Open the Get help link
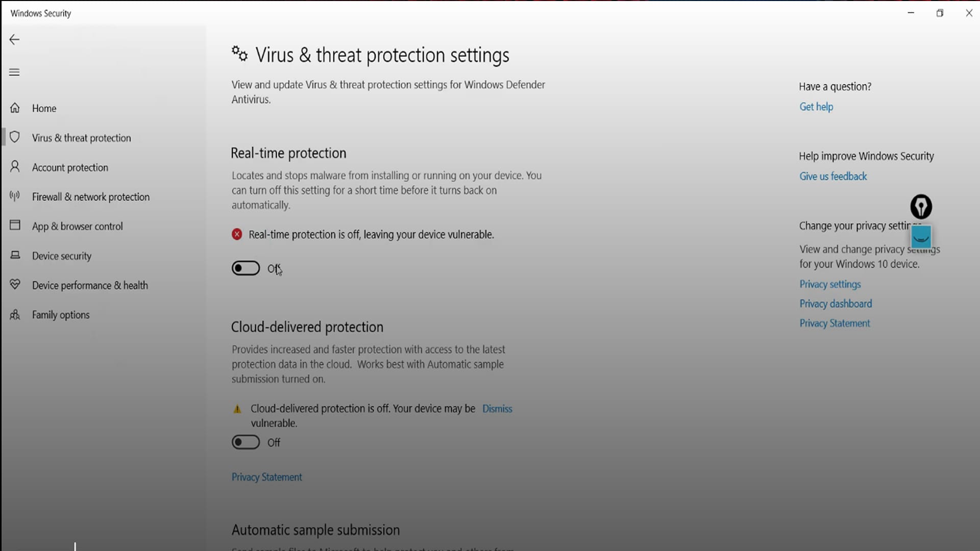This screenshot has height=551, width=980. click(816, 107)
